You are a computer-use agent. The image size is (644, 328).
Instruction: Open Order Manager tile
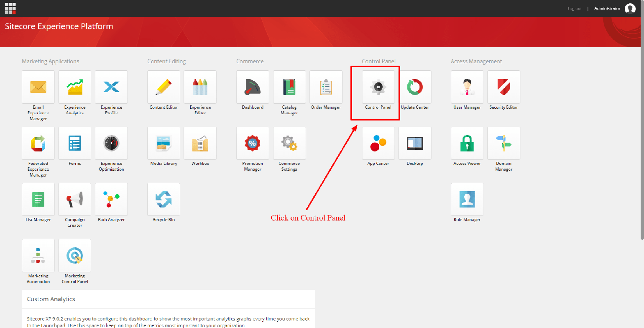point(326,87)
